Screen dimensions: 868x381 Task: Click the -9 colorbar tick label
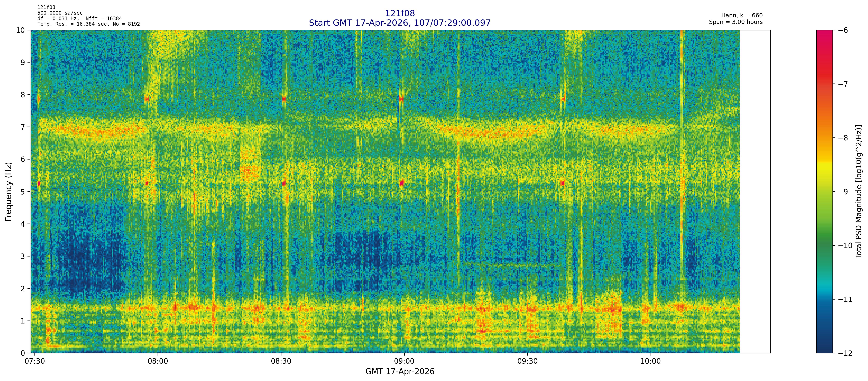[x=843, y=192]
